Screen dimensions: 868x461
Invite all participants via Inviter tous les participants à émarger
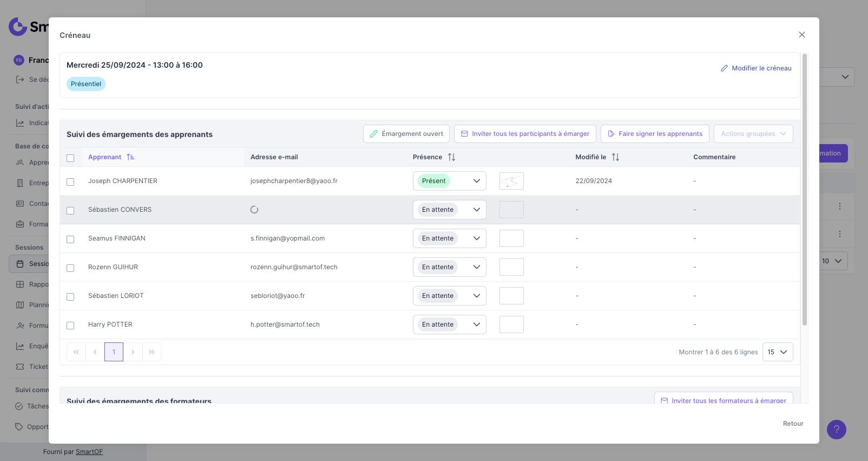coord(525,134)
